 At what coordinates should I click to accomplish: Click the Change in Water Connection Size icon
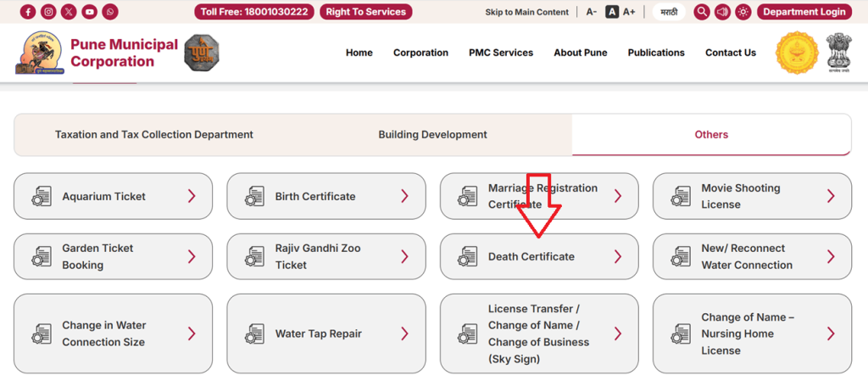click(42, 334)
